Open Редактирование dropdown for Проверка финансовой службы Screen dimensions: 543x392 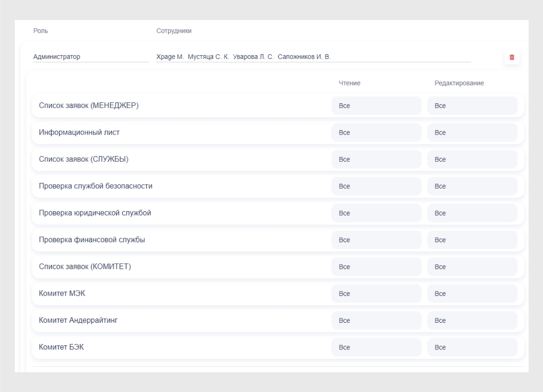pos(472,240)
